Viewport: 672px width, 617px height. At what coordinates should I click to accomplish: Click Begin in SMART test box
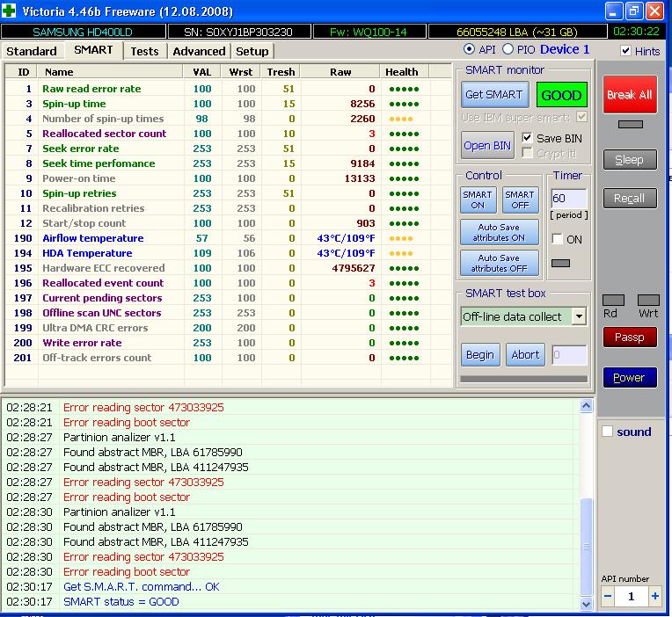point(480,355)
